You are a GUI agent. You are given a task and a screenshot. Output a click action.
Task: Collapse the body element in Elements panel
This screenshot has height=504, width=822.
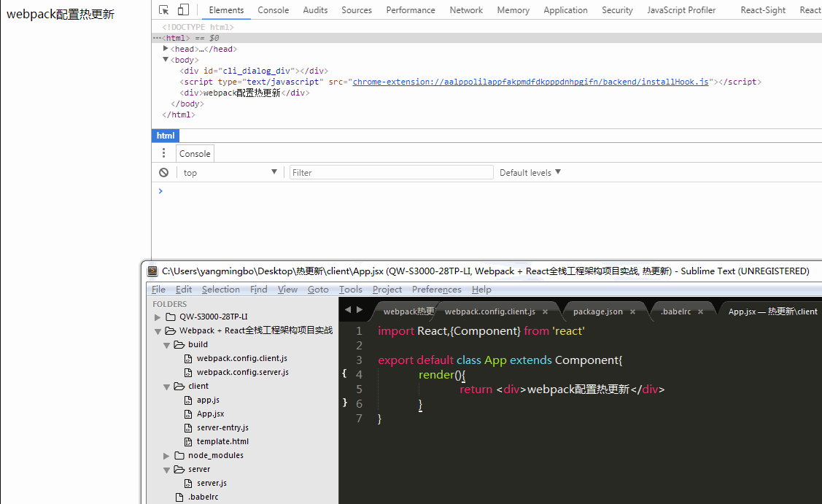(166, 60)
